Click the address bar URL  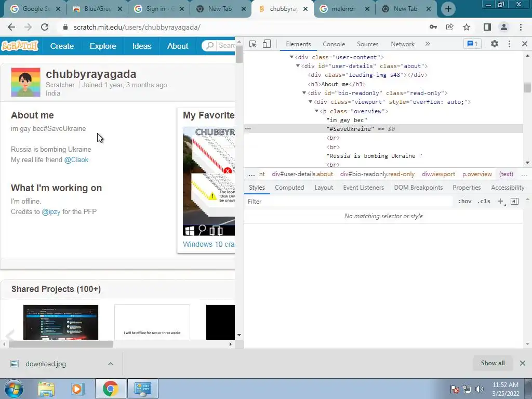(x=137, y=27)
